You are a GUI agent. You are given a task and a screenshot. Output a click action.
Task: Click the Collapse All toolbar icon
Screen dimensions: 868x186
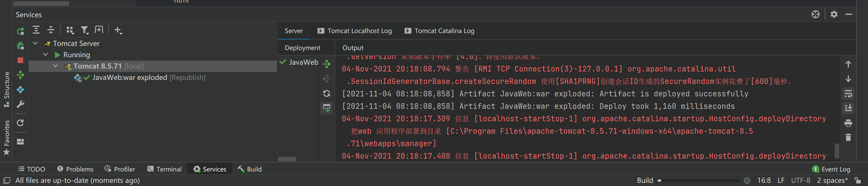[51, 30]
